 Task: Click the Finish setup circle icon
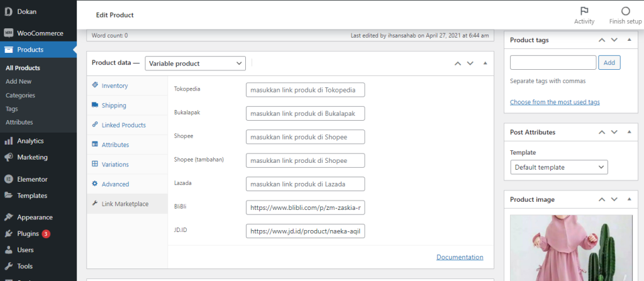[625, 11]
